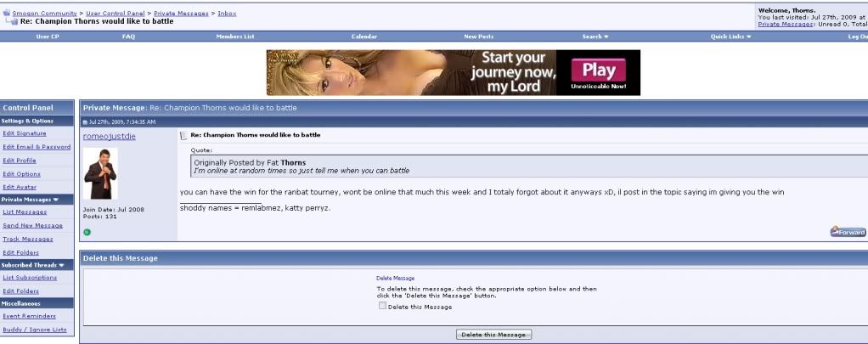Open the User CP navigation item
868x344 pixels.
(x=48, y=37)
